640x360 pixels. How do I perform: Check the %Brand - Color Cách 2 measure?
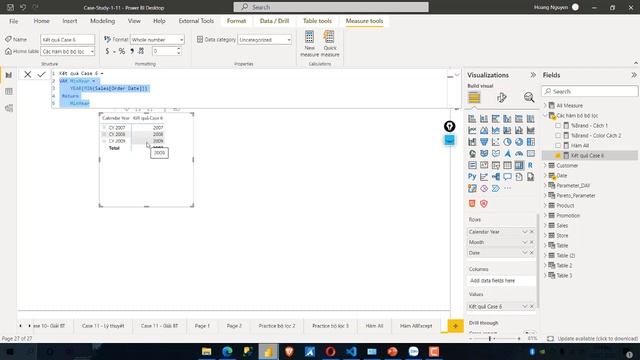coord(558,135)
